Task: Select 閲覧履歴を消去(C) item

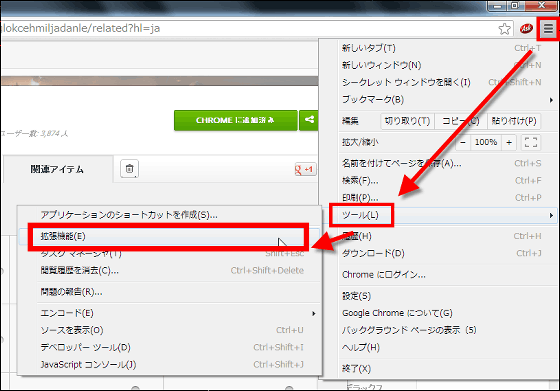Action: [169, 271]
